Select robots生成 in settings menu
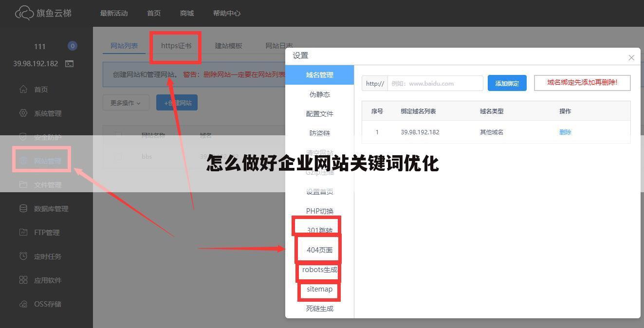 coord(319,270)
